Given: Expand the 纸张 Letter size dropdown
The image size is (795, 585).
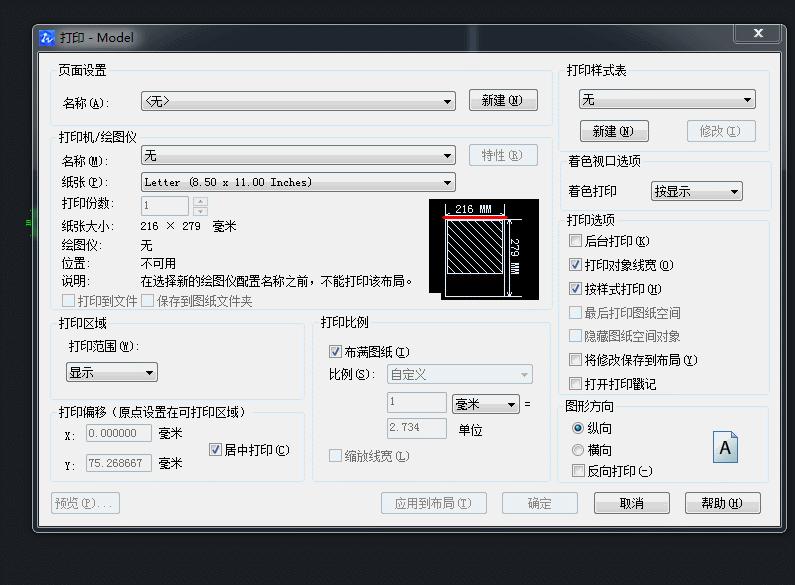Looking at the screenshot, I should (x=298, y=182).
